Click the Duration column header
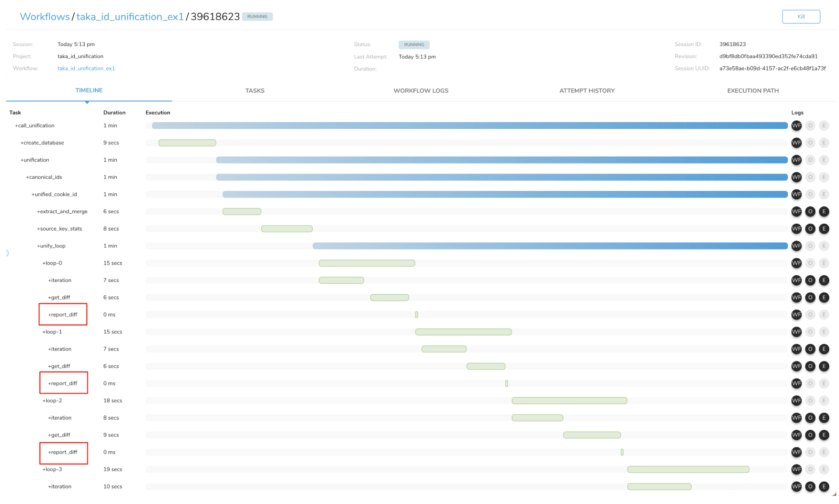This screenshot has height=504, width=839. tap(114, 113)
